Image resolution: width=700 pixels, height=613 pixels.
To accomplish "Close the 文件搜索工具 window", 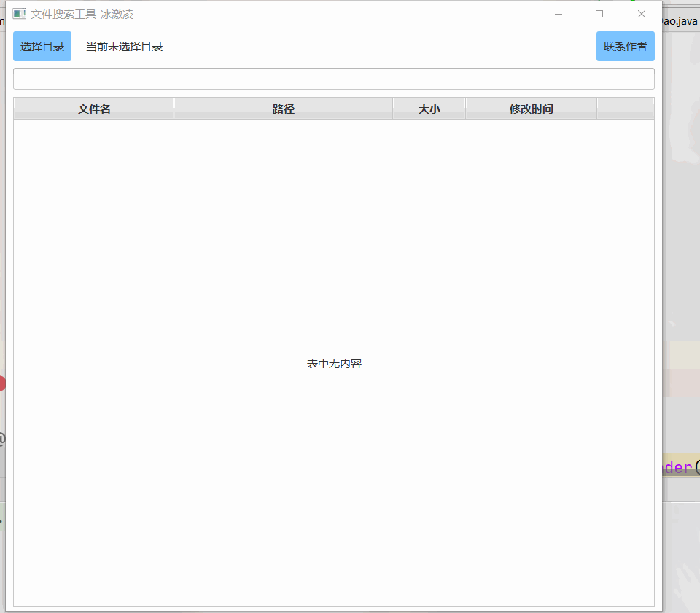I will tap(642, 14).
